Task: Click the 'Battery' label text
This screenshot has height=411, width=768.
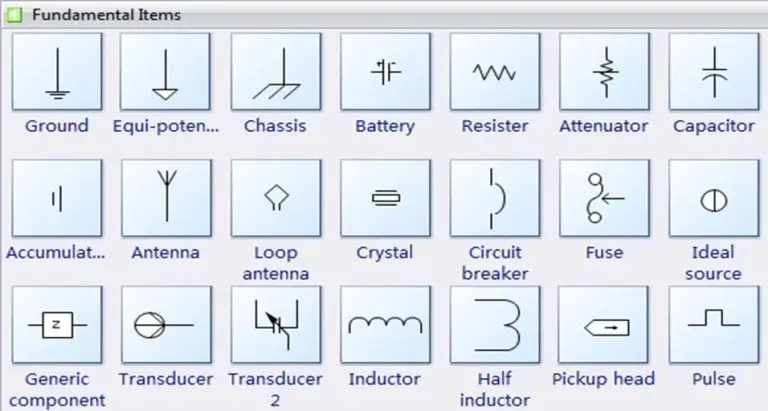Action: point(385,126)
